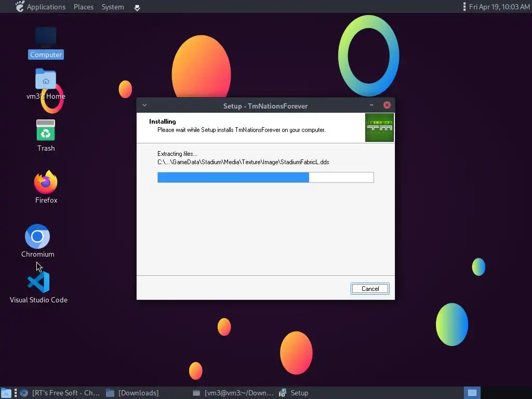Click the 'Installing' heading text
The height and width of the screenshot is (399, 532).
coord(163,122)
